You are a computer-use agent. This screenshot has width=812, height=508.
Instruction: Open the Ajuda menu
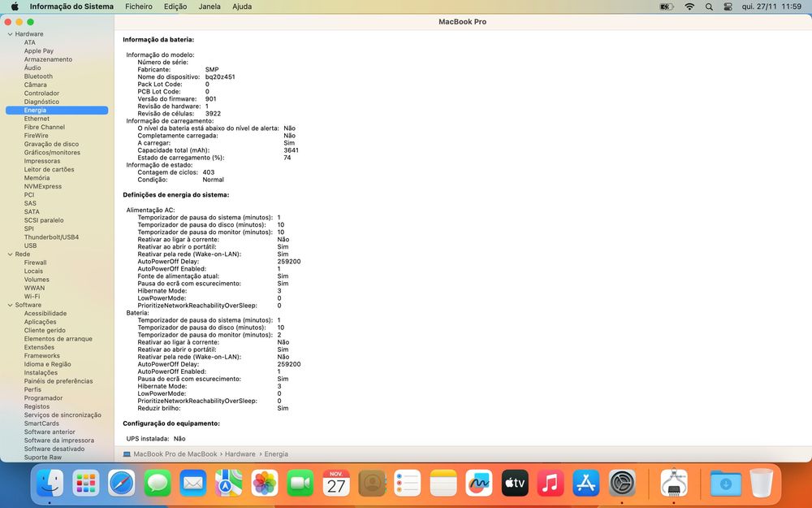[x=242, y=7]
